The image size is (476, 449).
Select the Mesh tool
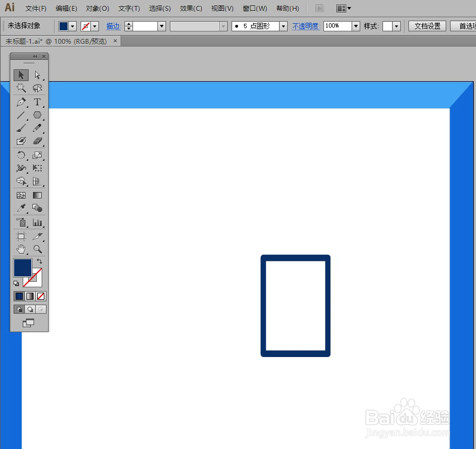click(x=21, y=195)
